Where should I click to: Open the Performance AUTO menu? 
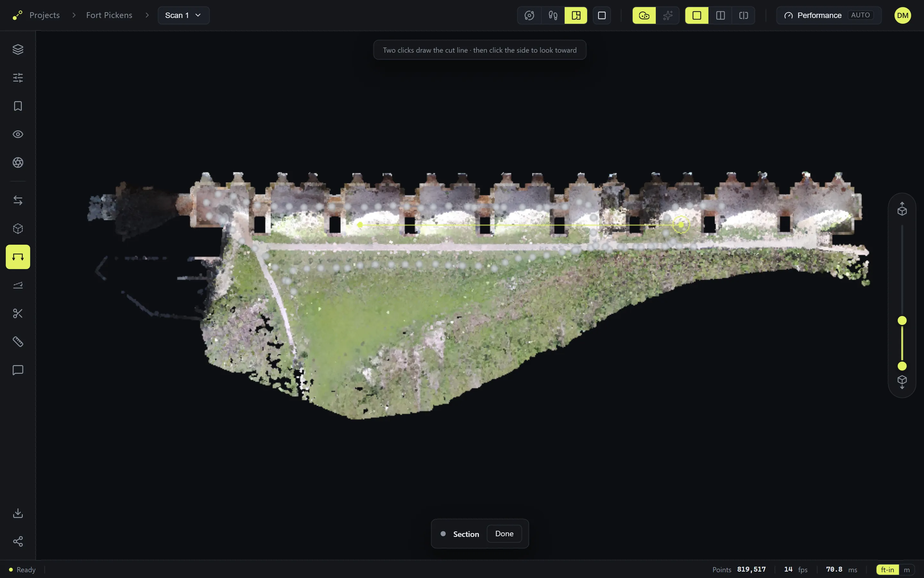coord(829,15)
